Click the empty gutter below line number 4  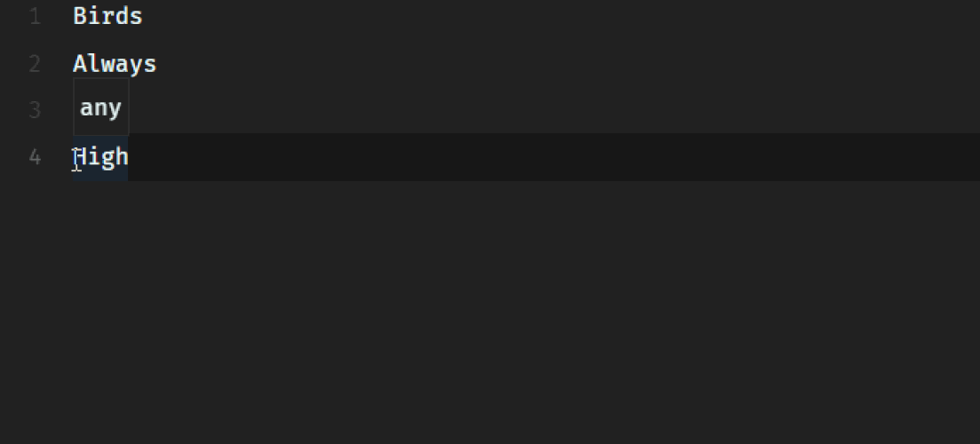[35, 313]
